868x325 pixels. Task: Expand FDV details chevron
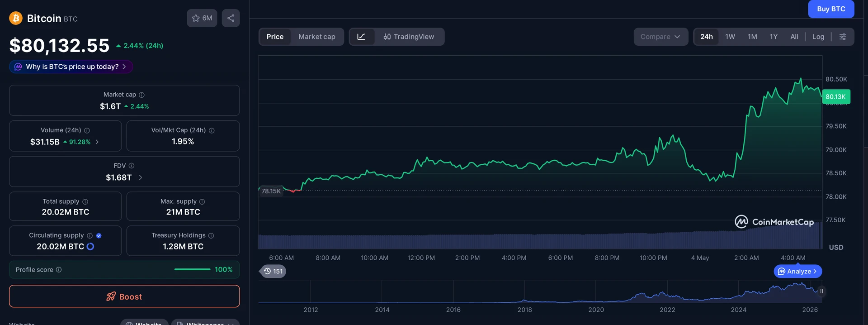pyautogui.click(x=140, y=177)
